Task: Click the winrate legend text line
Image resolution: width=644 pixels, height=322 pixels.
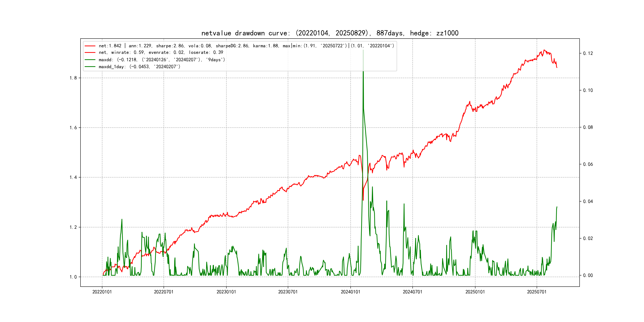Action: pyautogui.click(x=161, y=52)
